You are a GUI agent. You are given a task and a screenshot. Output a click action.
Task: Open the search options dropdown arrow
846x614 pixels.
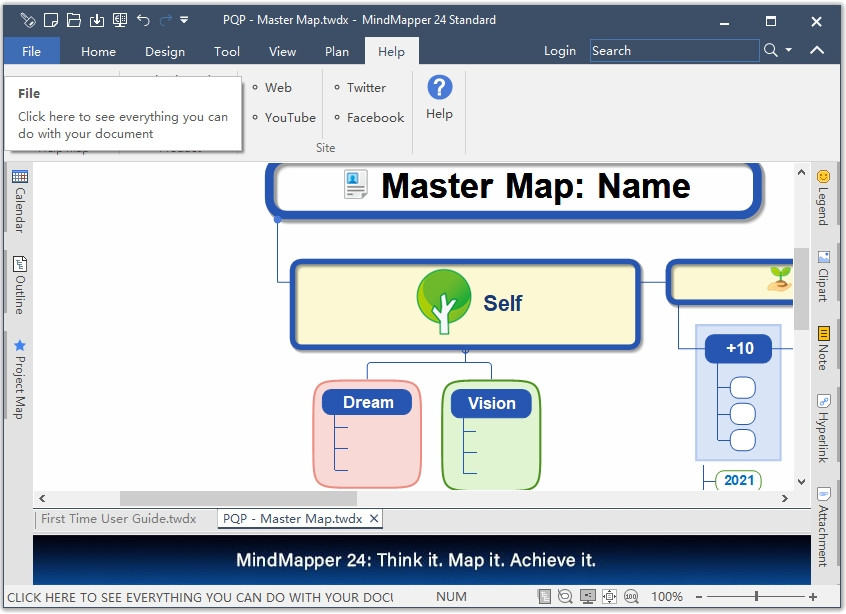[788, 51]
